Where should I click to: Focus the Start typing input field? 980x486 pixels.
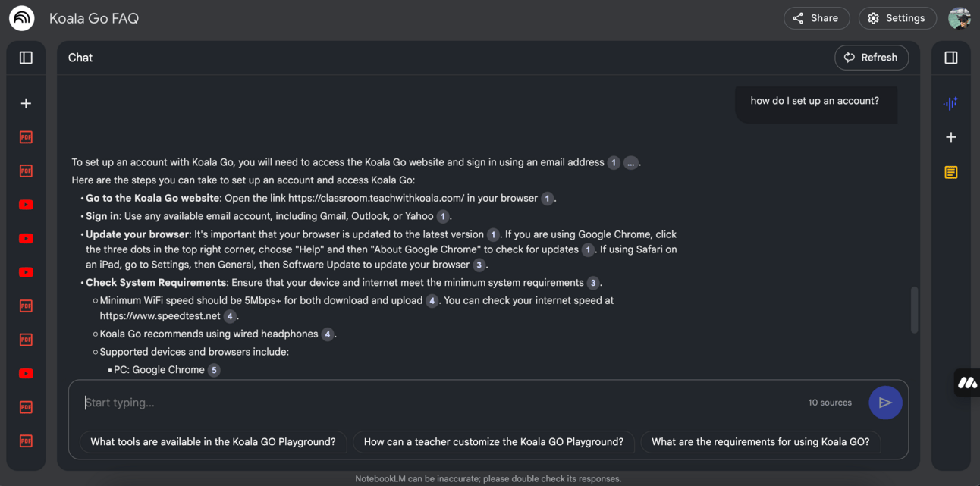(440, 403)
